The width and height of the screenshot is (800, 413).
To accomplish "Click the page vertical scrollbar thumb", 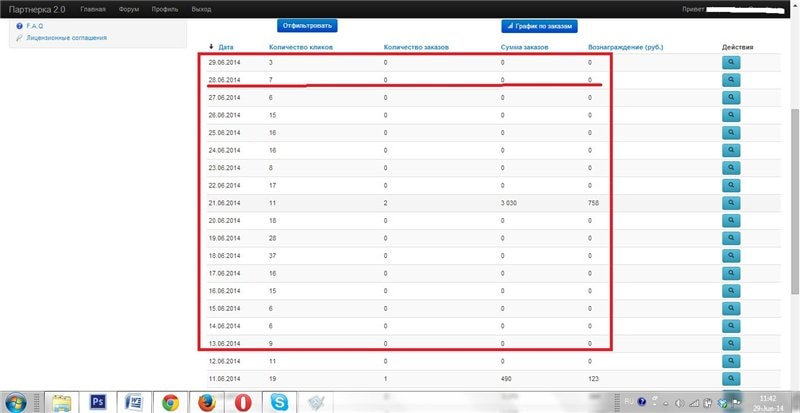I will click(x=795, y=202).
